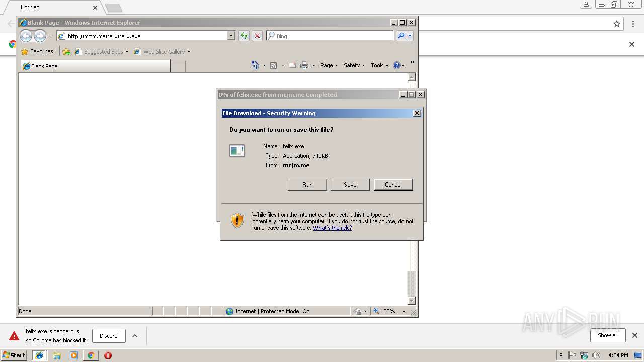This screenshot has width=644, height=362.
Task: Click the felix.exe application file icon
Action: pyautogui.click(x=237, y=150)
